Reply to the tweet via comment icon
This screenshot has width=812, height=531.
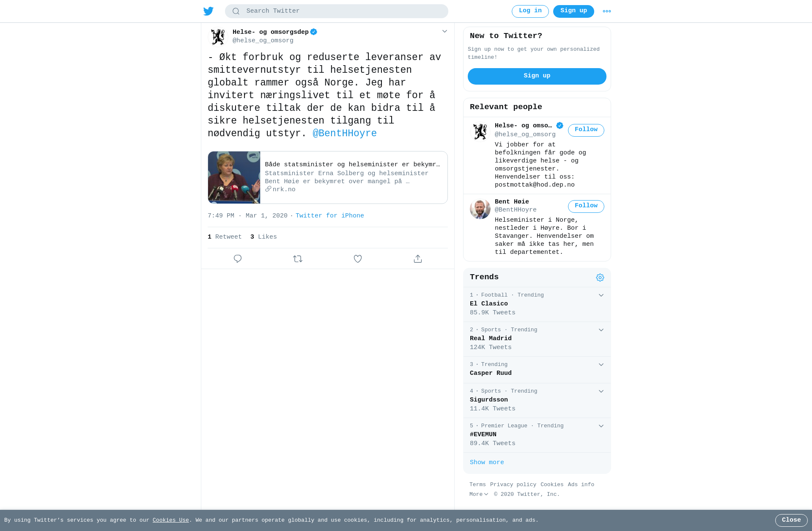point(238,259)
